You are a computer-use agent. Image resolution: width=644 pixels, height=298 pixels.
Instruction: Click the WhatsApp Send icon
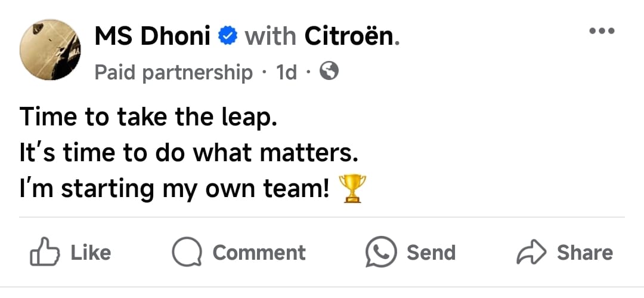tap(381, 252)
